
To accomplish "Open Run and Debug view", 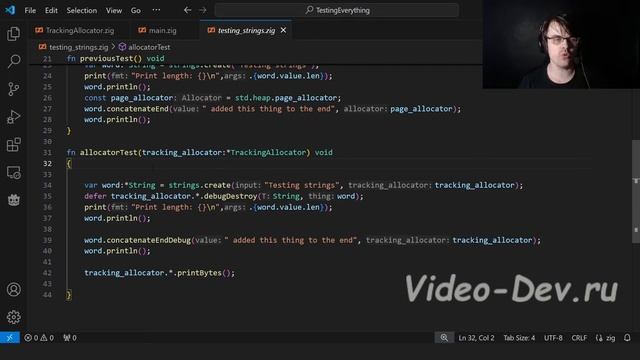I will tap(13, 117).
